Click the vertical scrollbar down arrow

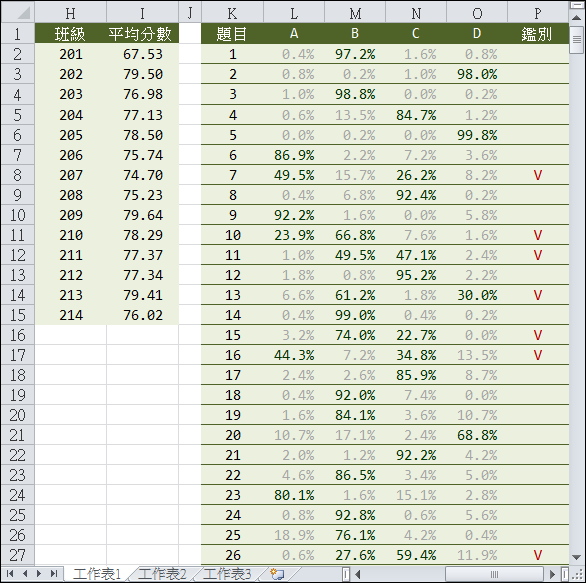pos(577,557)
